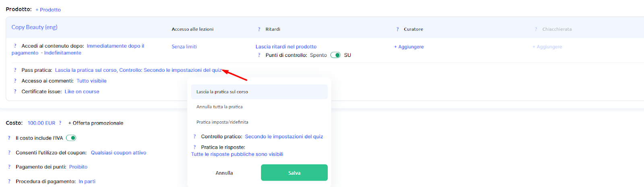Open Controllo pratico quiz settings dropdown
The image size is (644, 187).
point(284,137)
